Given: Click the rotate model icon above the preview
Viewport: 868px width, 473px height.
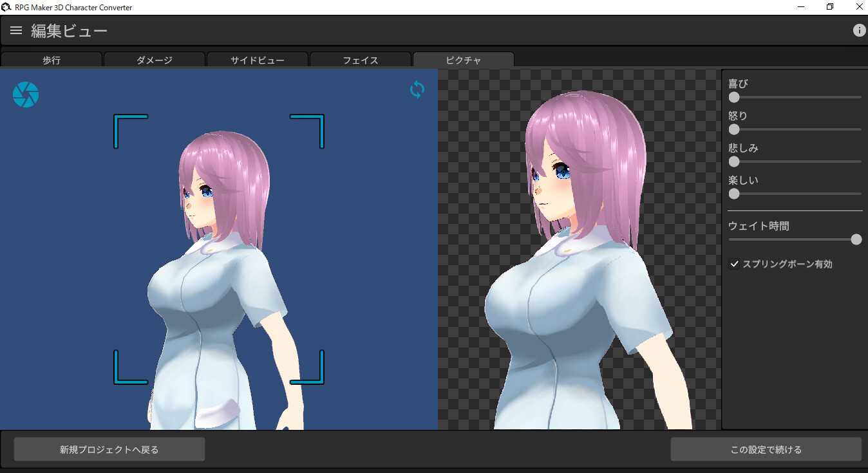Looking at the screenshot, I should (417, 89).
